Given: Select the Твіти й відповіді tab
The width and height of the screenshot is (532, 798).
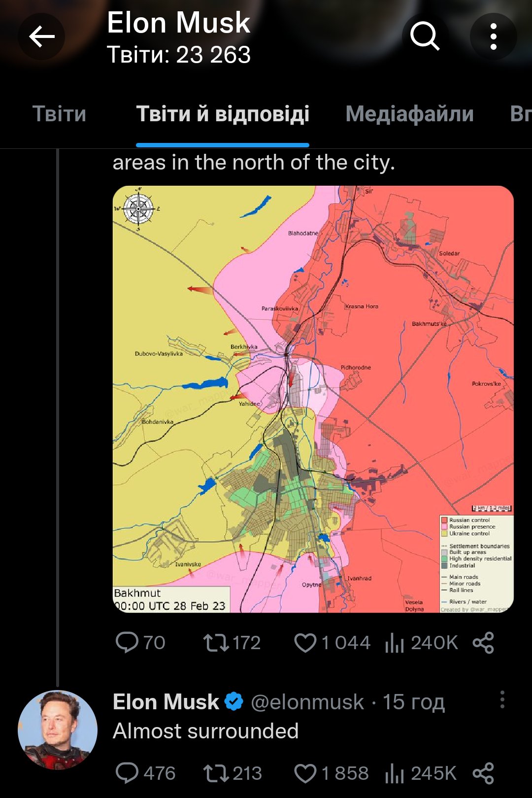Looking at the screenshot, I should click(x=223, y=114).
